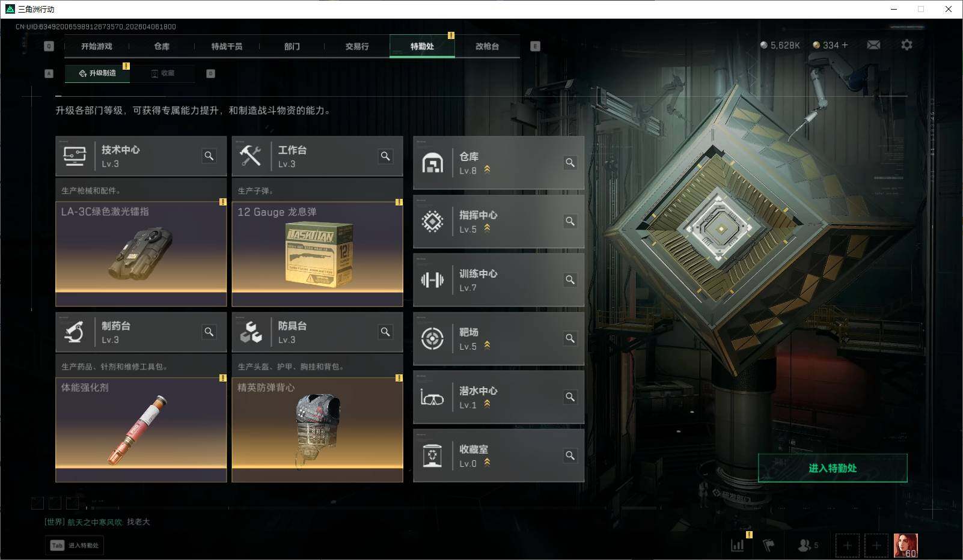Viewport: 963px width, 560px height.
Task: Click the 进入特勤处 green button
Action: [833, 468]
